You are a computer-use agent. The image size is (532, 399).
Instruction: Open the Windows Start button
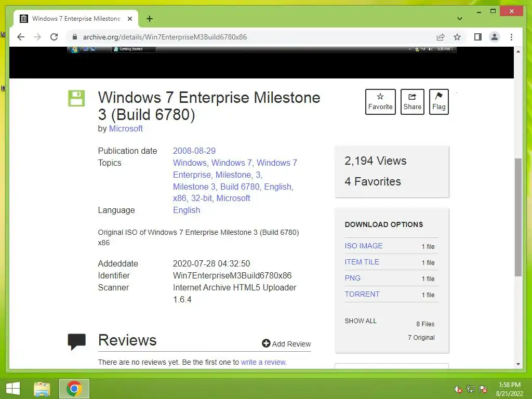point(13,389)
